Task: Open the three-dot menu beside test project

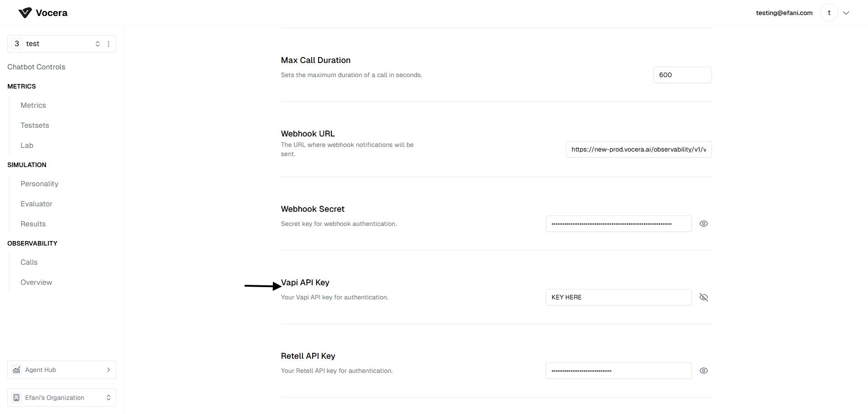Action: click(x=109, y=44)
